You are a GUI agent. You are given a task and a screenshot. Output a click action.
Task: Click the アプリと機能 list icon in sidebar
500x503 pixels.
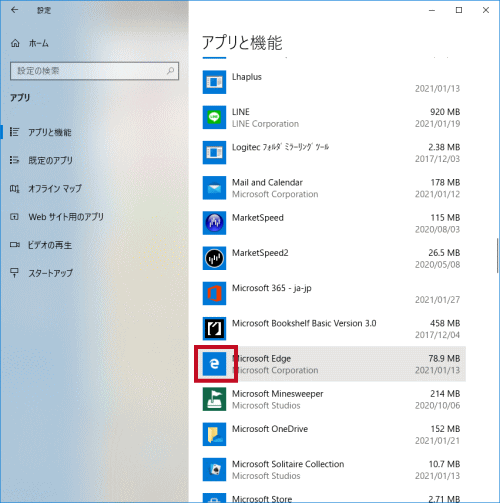click(x=14, y=132)
